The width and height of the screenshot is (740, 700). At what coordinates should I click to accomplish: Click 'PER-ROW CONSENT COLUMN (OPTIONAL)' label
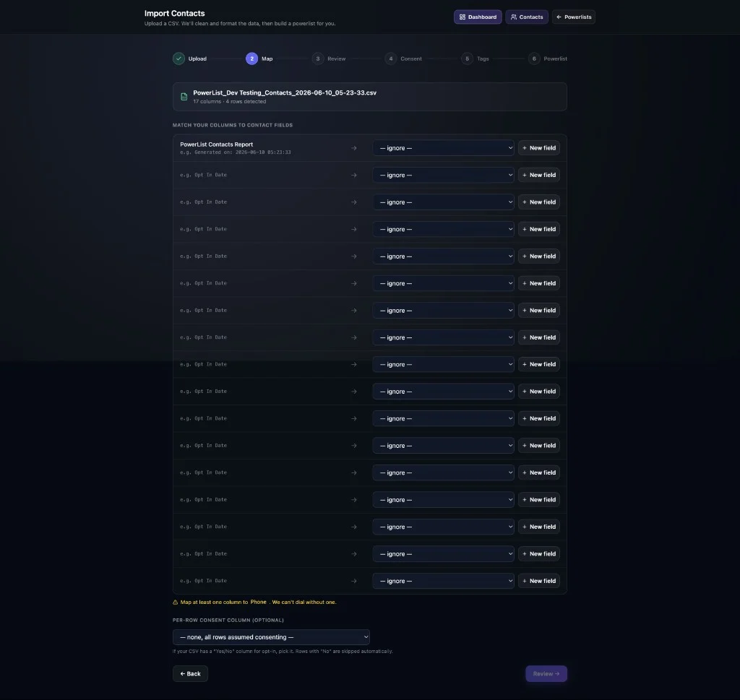pyautogui.click(x=228, y=621)
